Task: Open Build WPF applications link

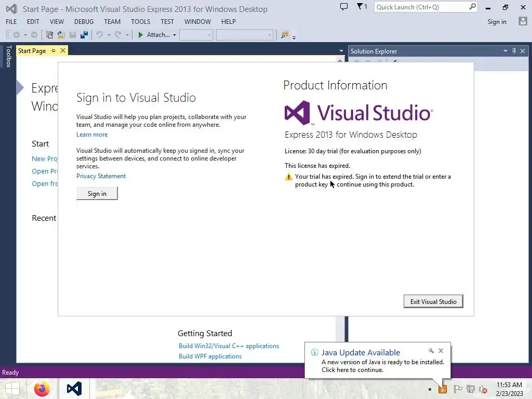Action: (x=210, y=356)
